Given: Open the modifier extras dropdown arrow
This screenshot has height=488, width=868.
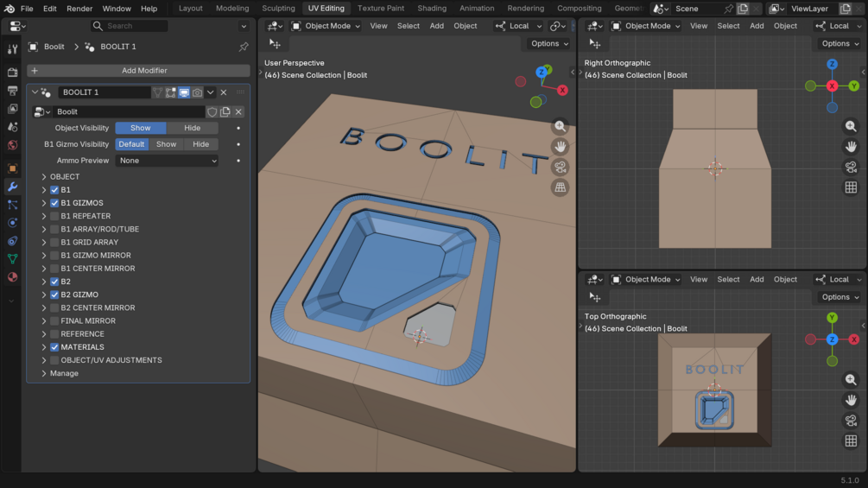Looking at the screenshot, I should [211, 92].
